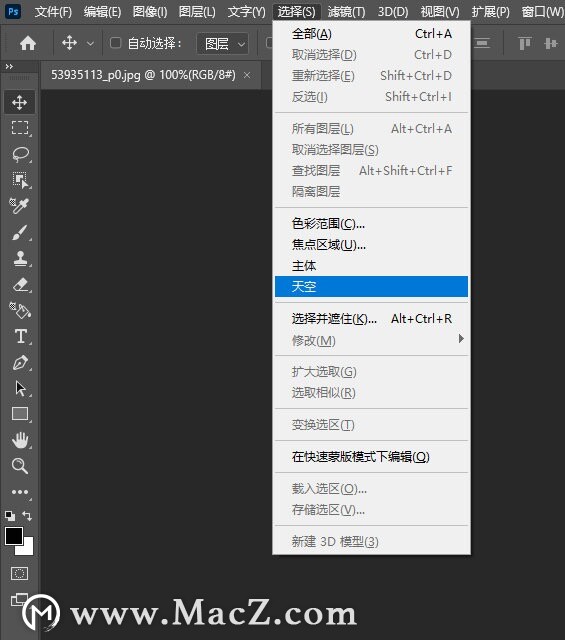Image resolution: width=565 pixels, height=640 pixels.
Task: Select the Clone Stamp tool
Action: click(20, 258)
